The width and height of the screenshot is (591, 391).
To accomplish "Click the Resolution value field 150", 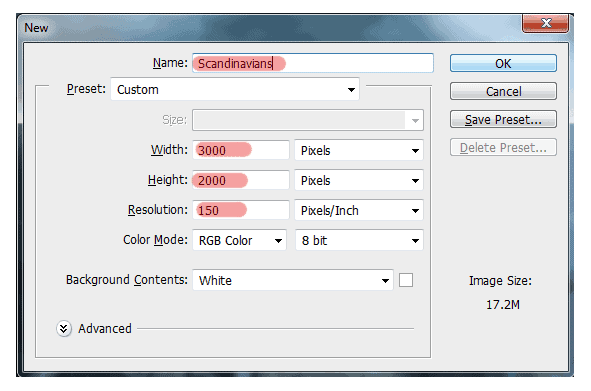I will (240, 210).
